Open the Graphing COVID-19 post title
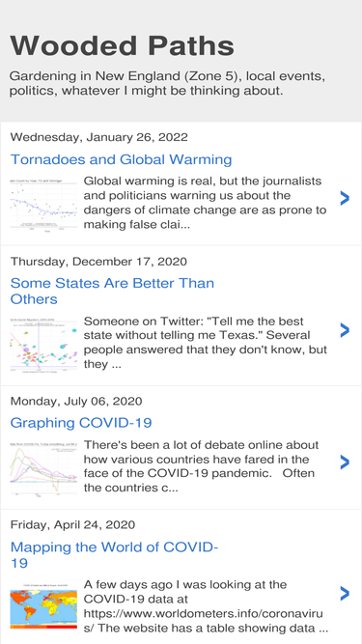The height and width of the screenshot is (644, 362). (x=81, y=423)
